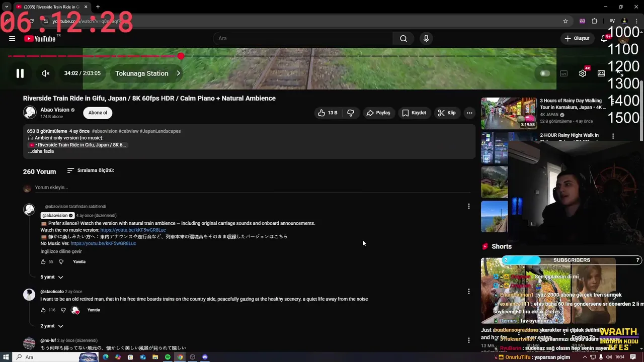This screenshot has width=644, height=362.
Task: Start voice search with the microphone
Action: click(426, 39)
